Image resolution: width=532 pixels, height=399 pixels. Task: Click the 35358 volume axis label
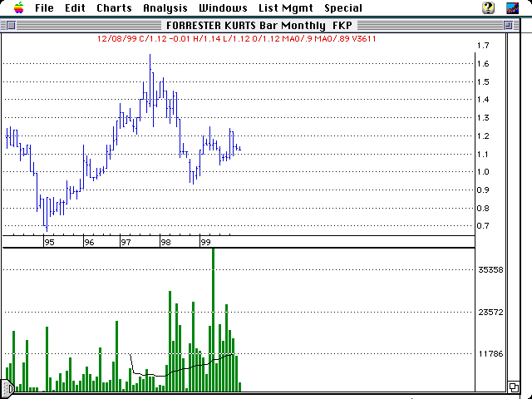click(x=490, y=270)
